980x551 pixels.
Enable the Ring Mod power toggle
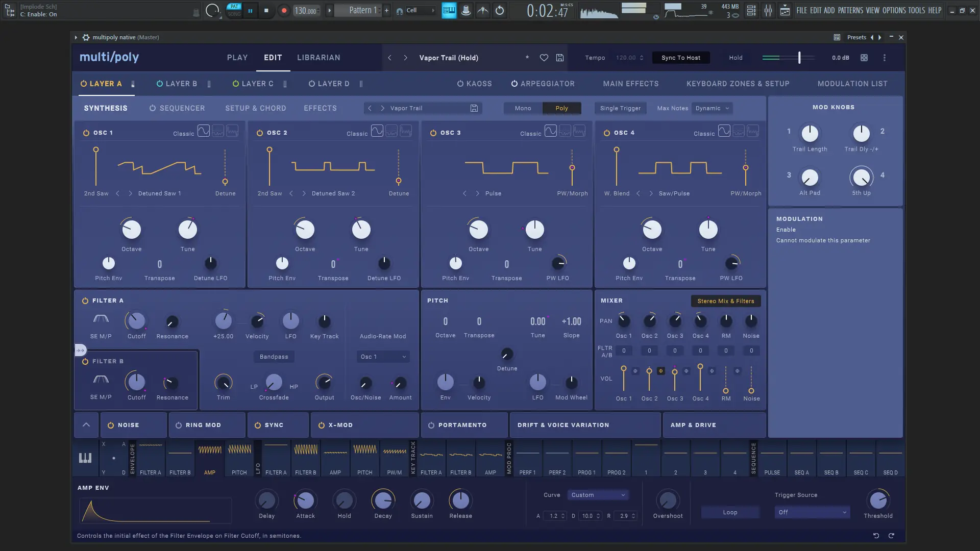tap(179, 425)
